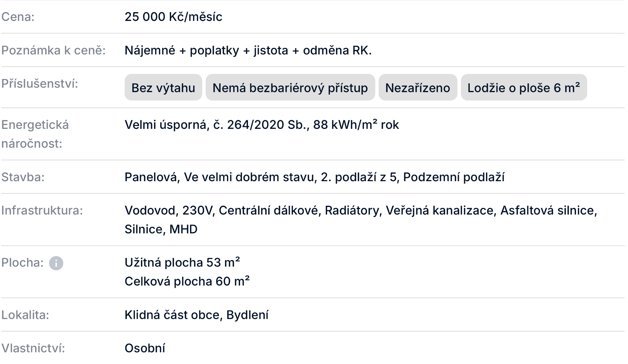Click "Celková plocha 60 m²" text
This screenshot has height=364, width=628.
click(x=187, y=282)
